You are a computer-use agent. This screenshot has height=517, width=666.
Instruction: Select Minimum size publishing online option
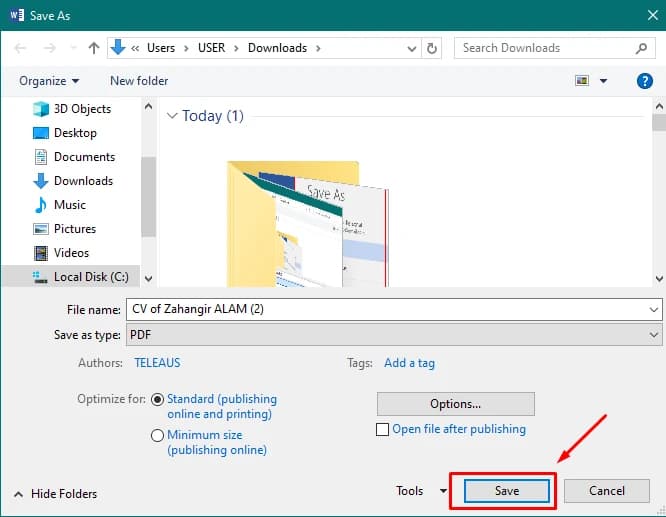157,435
